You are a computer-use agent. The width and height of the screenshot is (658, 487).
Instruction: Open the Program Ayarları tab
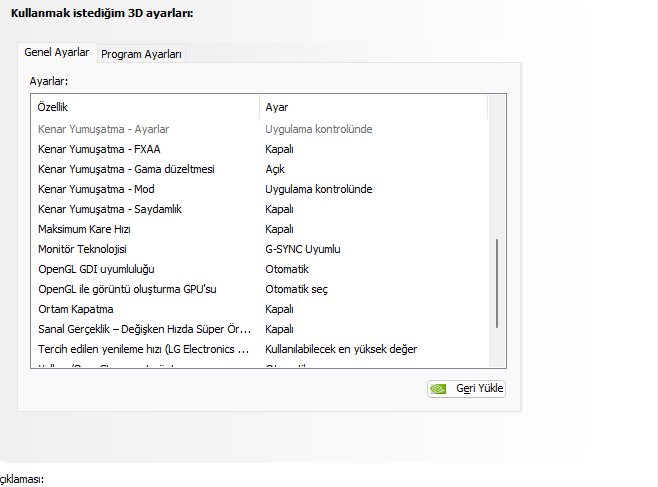(x=141, y=54)
